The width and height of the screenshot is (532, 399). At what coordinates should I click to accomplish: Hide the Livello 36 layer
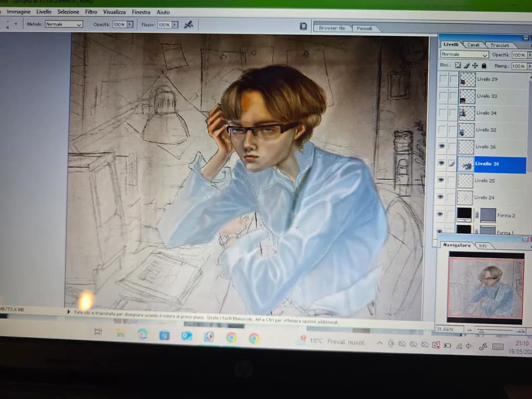(442, 146)
